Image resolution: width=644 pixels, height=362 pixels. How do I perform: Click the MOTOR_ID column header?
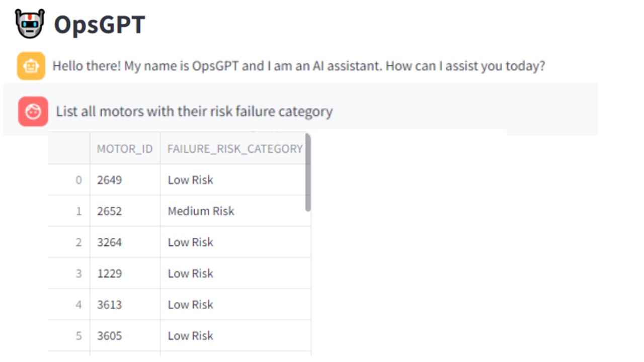(125, 149)
